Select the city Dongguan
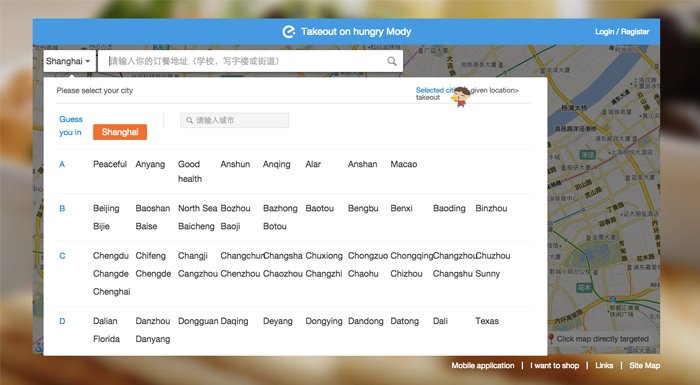 [x=198, y=321]
